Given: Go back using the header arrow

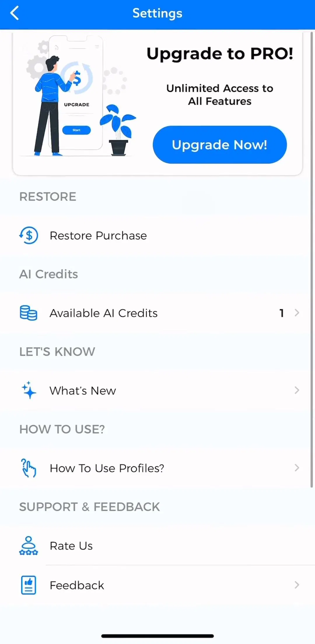Looking at the screenshot, I should pos(14,13).
